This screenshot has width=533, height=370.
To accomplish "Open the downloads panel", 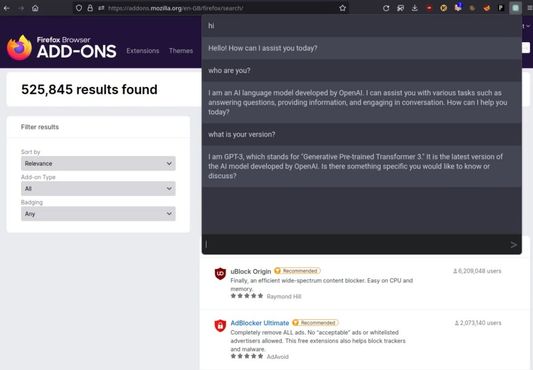I will pyautogui.click(x=415, y=8).
